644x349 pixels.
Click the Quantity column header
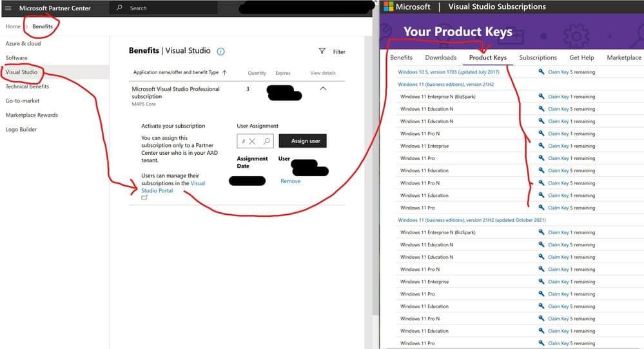[x=257, y=73]
